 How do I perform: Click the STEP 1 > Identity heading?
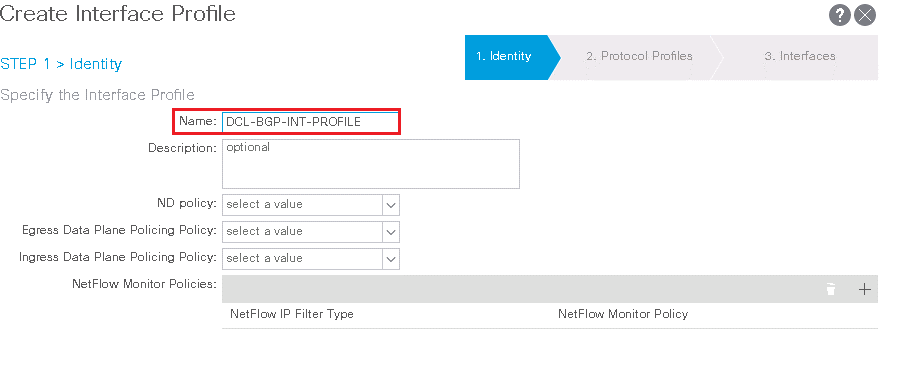click(x=61, y=64)
